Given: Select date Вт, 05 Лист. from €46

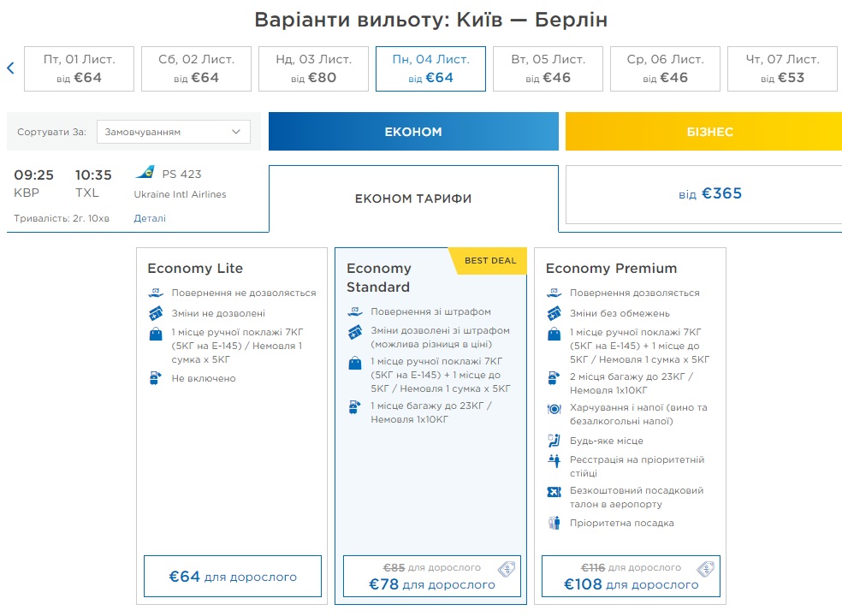Looking at the screenshot, I should click(x=548, y=68).
